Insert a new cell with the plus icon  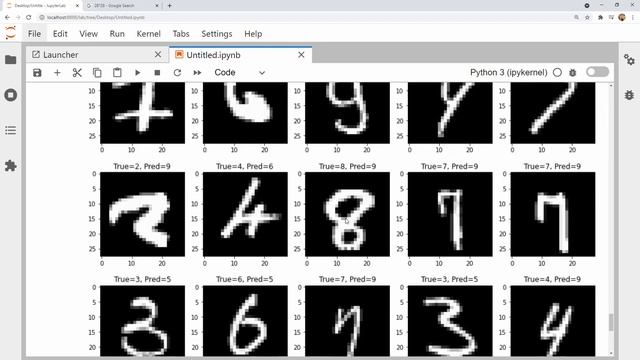click(x=57, y=73)
